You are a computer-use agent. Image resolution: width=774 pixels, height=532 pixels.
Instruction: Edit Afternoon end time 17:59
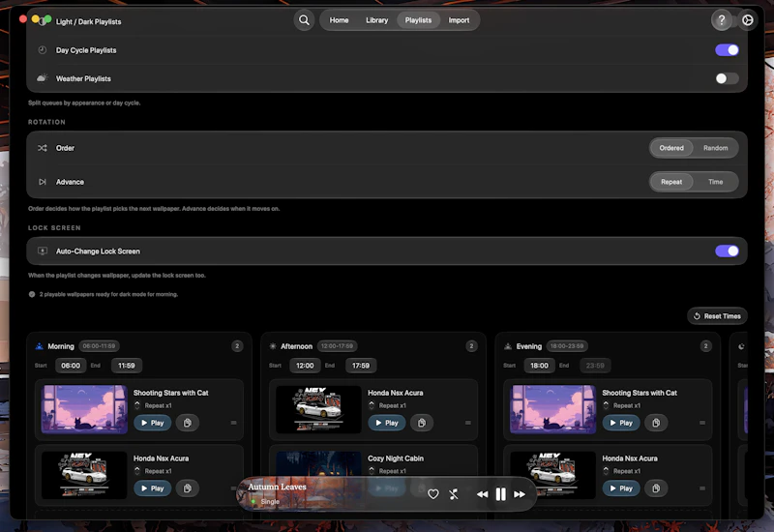tap(361, 366)
